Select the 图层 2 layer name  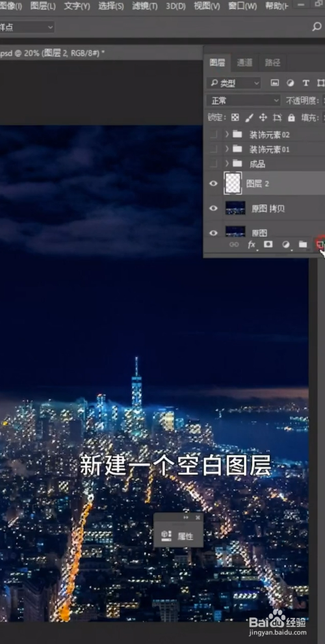pos(257,183)
